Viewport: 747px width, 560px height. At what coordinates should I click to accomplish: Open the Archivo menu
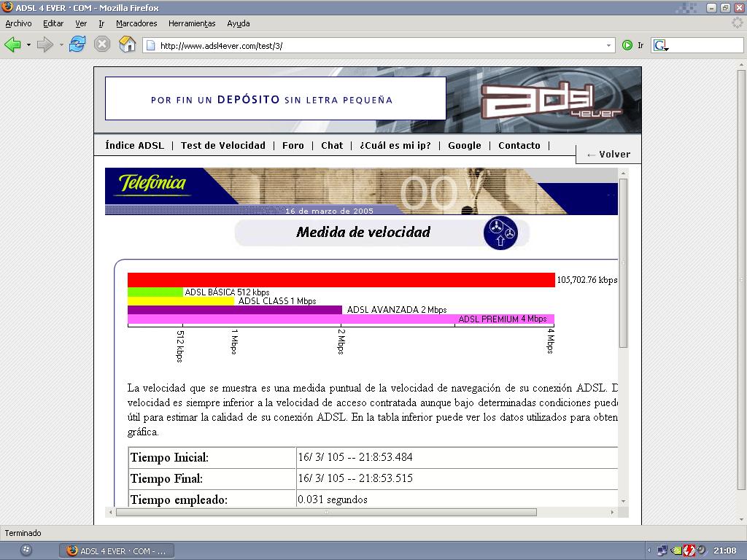pos(18,23)
